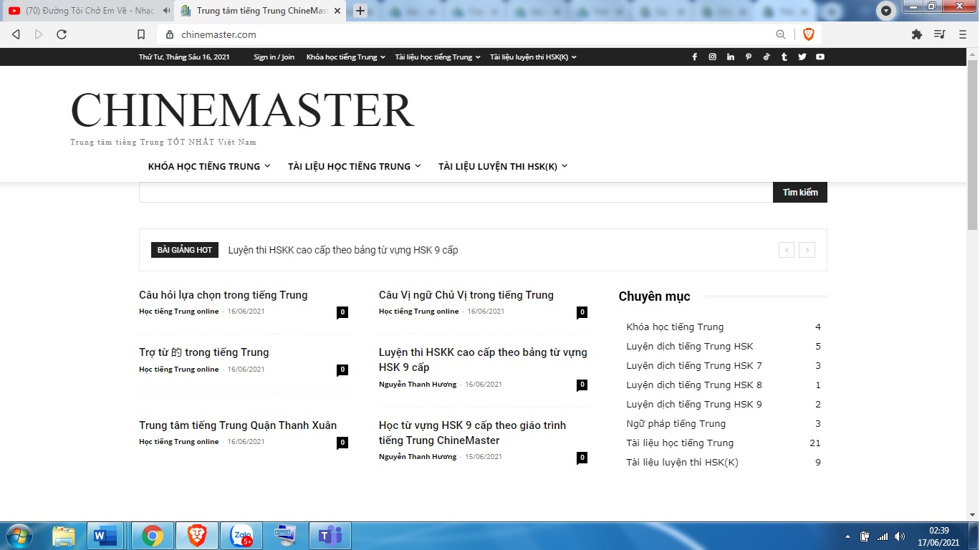Click the Twitter social icon
980x550 pixels.
(x=802, y=57)
